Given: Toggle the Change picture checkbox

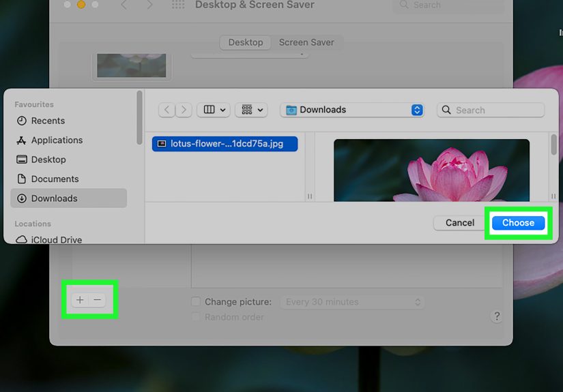Looking at the screenshot, I should pyautogui.click(x=196, y=301).
